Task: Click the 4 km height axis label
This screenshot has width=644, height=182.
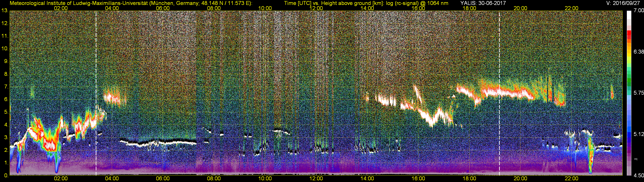Action: [6, 125]
